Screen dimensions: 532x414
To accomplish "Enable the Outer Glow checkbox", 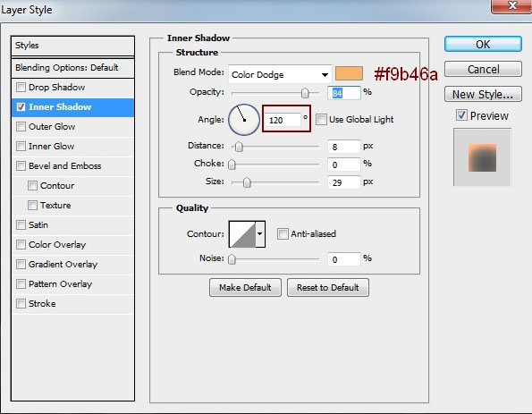I will (21, 127).
